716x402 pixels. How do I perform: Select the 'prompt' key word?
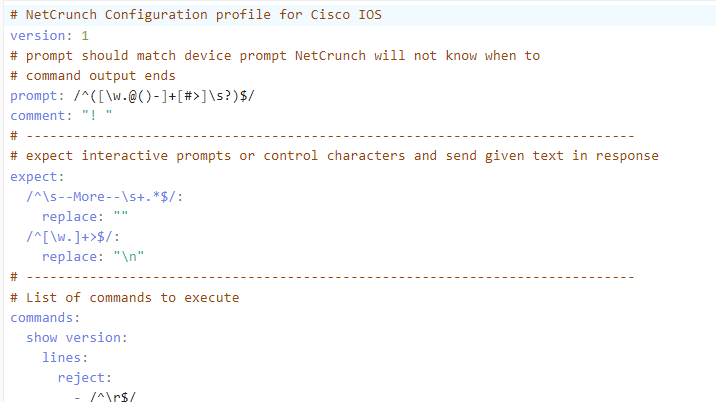pos(33,96)
